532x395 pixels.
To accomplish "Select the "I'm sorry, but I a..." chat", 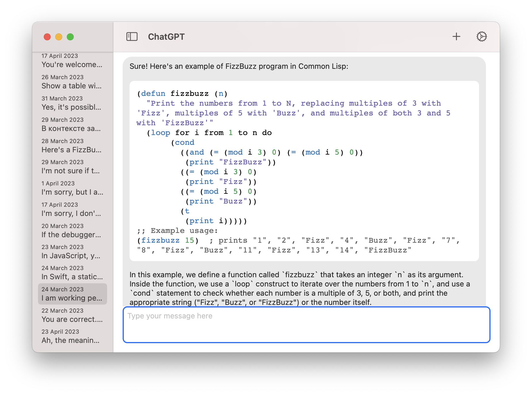I will tap(73, 188).
